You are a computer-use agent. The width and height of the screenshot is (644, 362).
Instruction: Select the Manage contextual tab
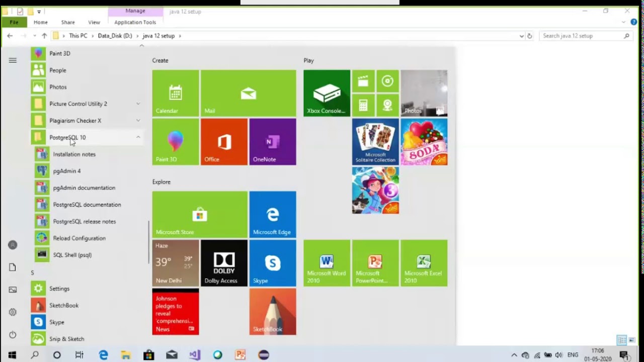coord(135,11)
